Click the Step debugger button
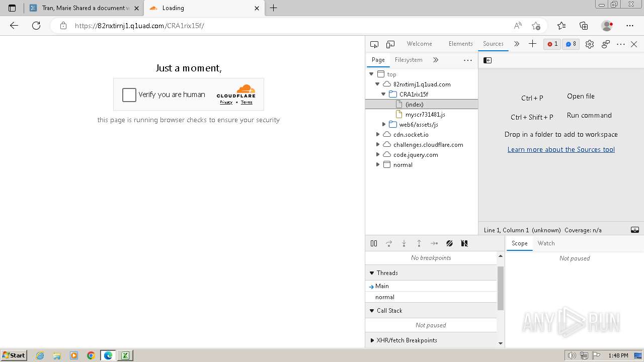Viewport: 644px width, 362px height. coord(434,243)
